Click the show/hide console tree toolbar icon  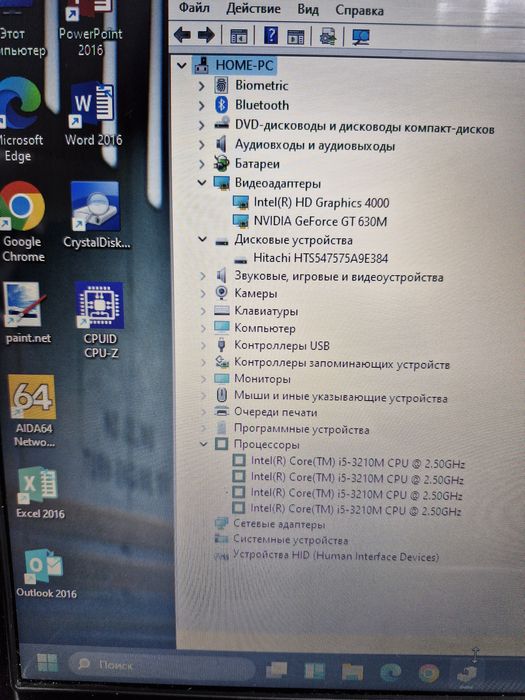238,36
